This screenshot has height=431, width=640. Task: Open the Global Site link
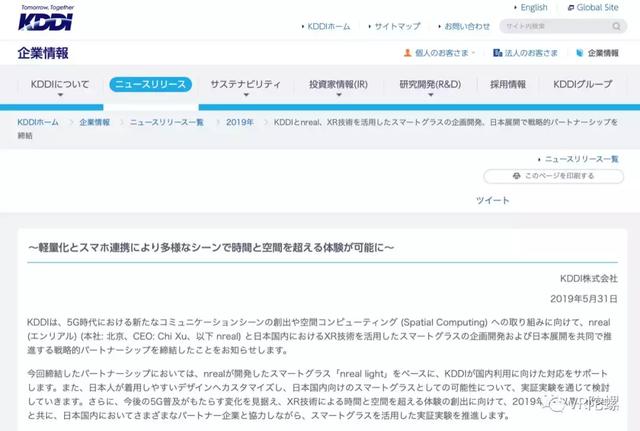point(597,8)
